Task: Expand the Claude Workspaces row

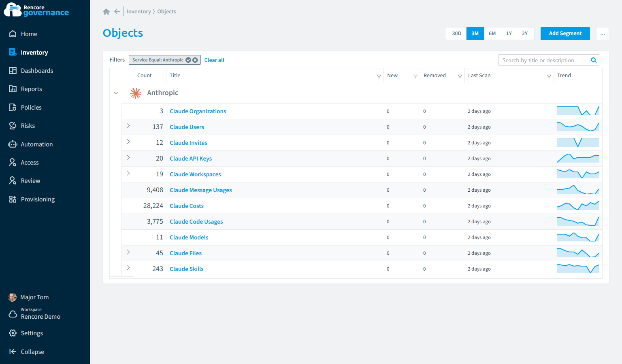Action: tap(128, 174)
